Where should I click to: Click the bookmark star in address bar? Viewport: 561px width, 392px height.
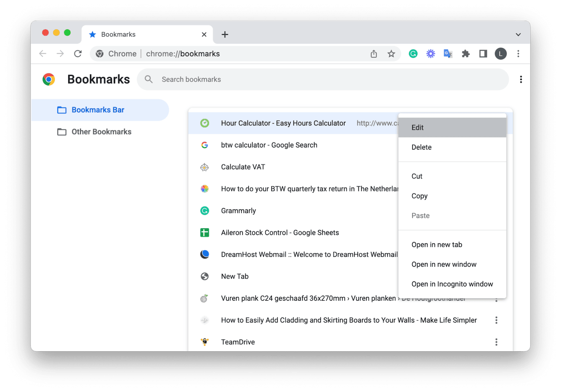pos(391,54)
